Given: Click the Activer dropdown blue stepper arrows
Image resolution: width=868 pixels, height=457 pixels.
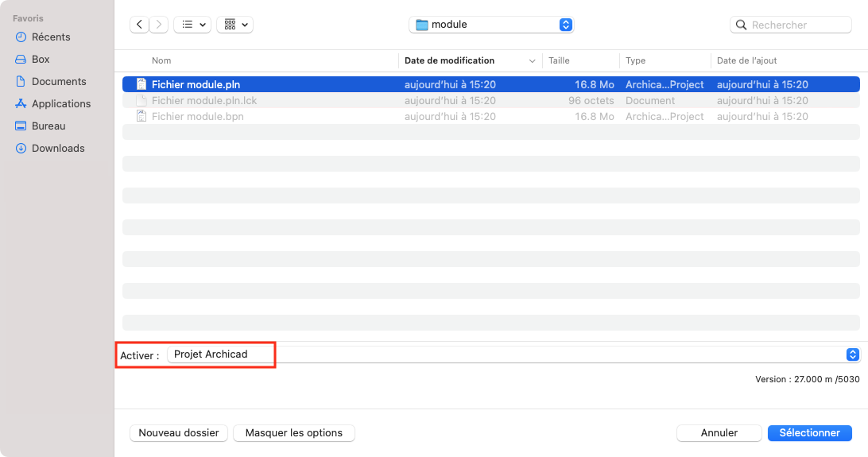Looking at the screenshot, I should (x=852, y=354).
